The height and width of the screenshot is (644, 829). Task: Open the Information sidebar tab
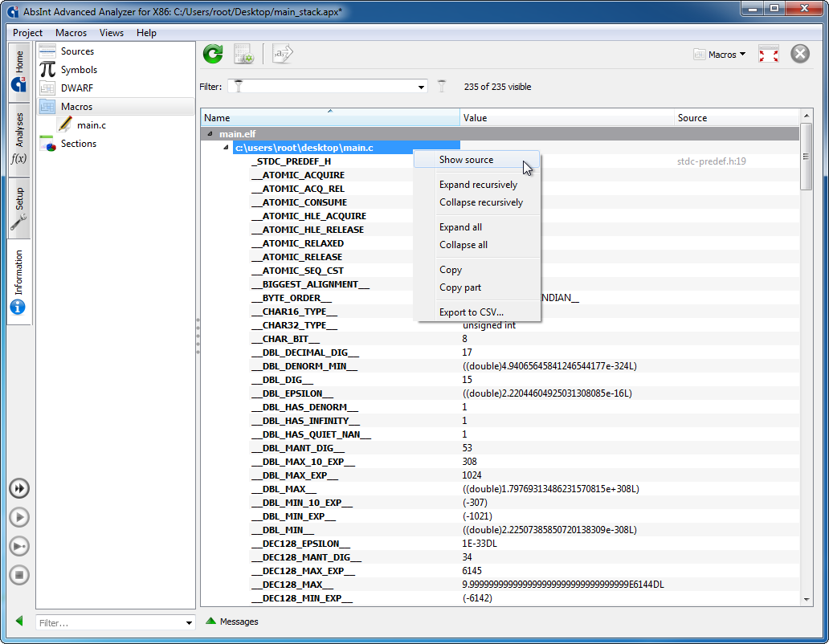point(19,282)
